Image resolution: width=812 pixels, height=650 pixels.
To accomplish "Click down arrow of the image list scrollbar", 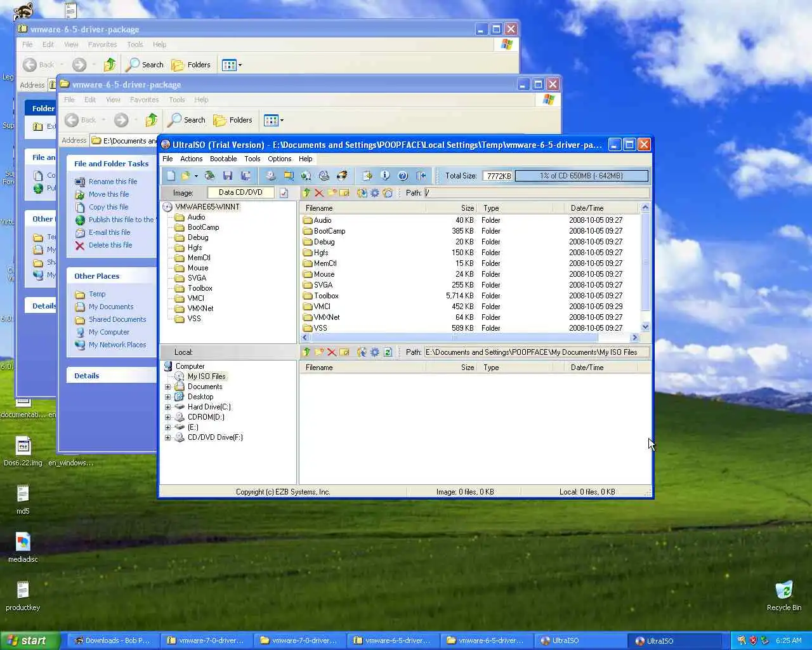I will 645,327.
